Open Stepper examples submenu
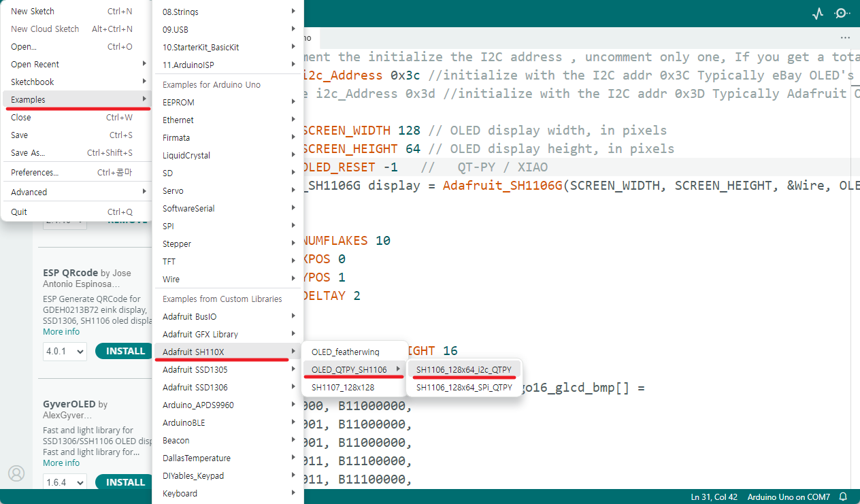 (x=228, y=244)
